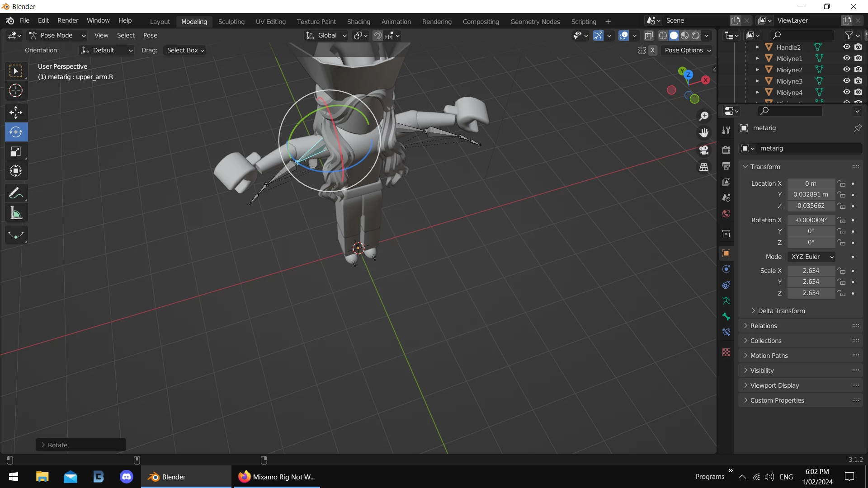Viewport: 868px width, 488px height.
Task: Click the zoom magnifier viewport icon
Action: 704,116
